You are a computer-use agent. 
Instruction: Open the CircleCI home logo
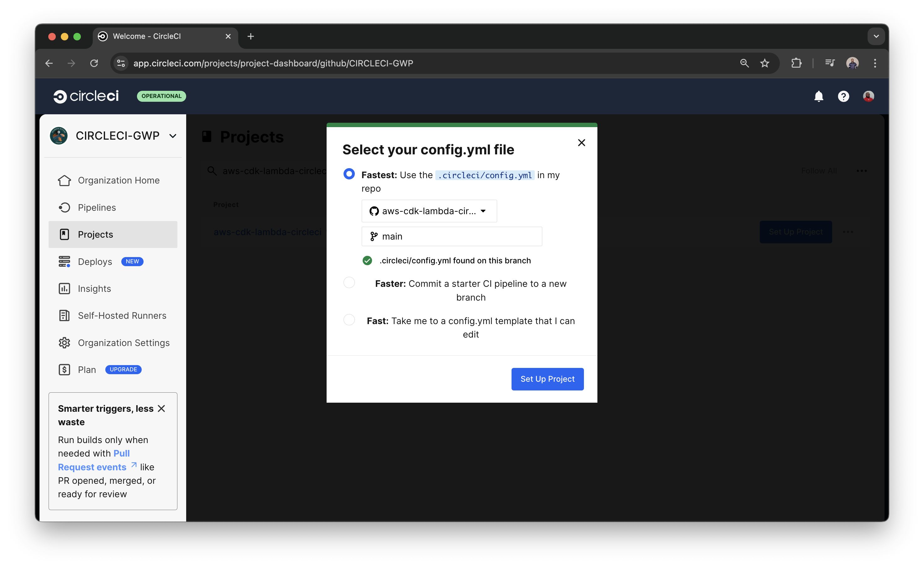point(86,96)
